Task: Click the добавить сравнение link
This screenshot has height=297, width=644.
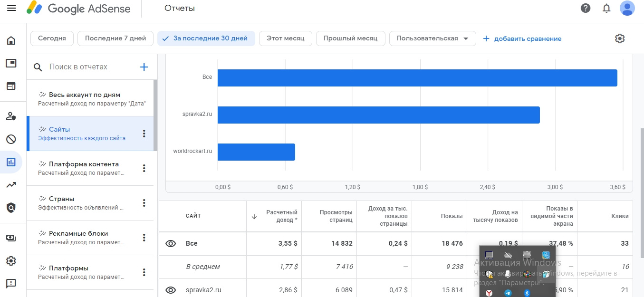Action: point(522,38)
